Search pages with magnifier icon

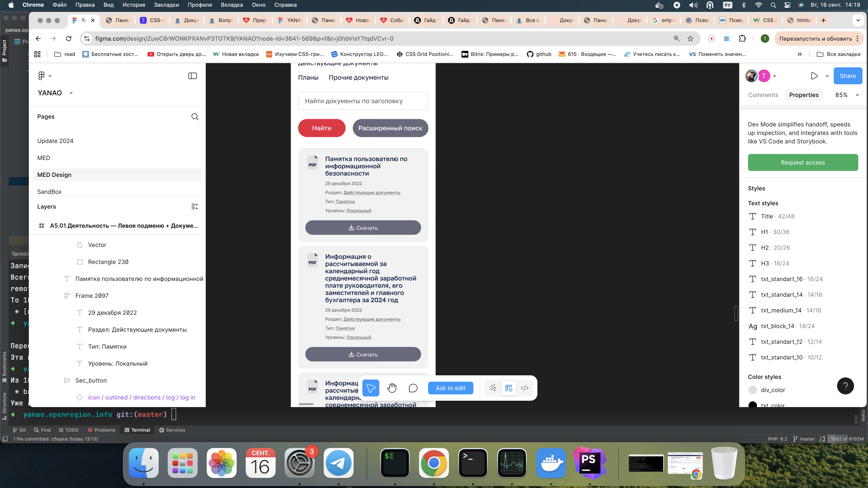195,116
